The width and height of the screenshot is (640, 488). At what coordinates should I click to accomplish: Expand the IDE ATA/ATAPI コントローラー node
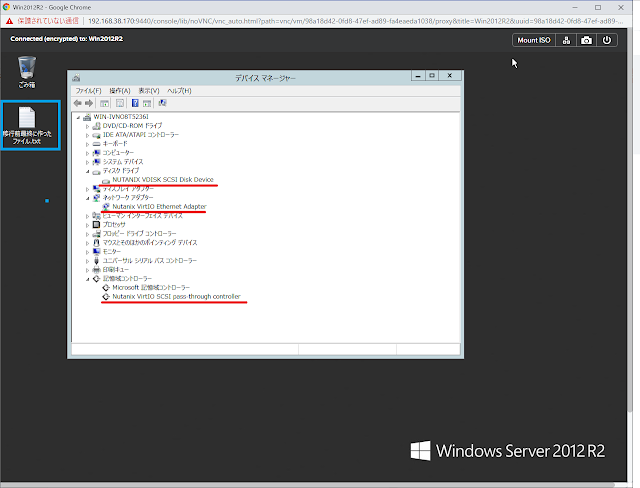pos(87,135)
